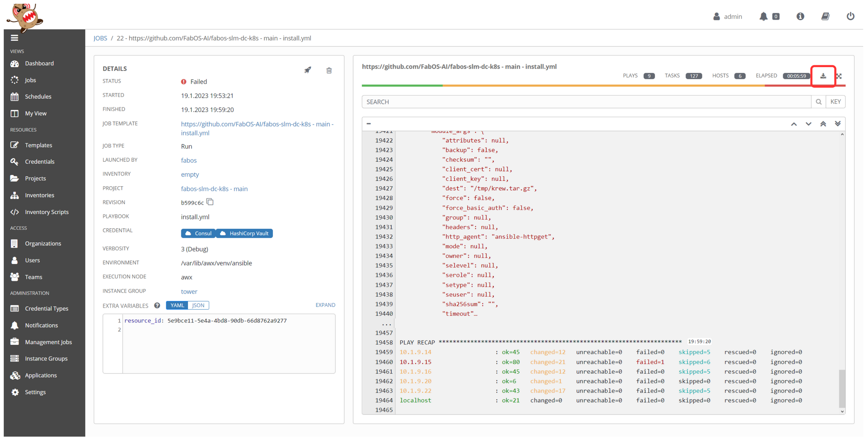Click the HOSTS count badge
Viewport: 868px width, 441px height.
pos(740,76)
